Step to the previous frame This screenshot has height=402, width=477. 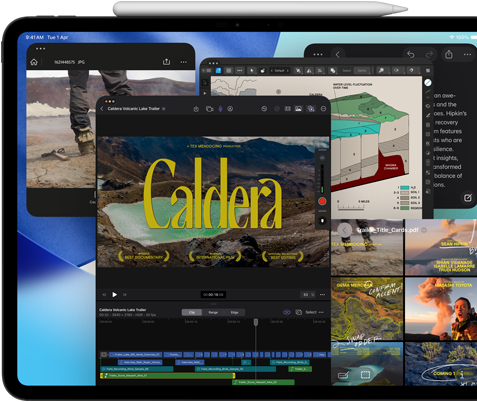click(x=104, y=295)
